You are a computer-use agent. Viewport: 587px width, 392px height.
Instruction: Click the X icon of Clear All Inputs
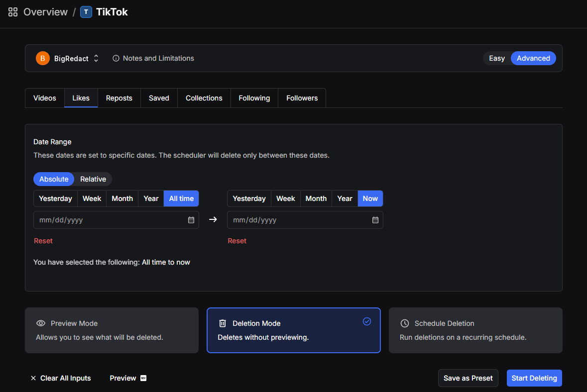coord(33,378)
